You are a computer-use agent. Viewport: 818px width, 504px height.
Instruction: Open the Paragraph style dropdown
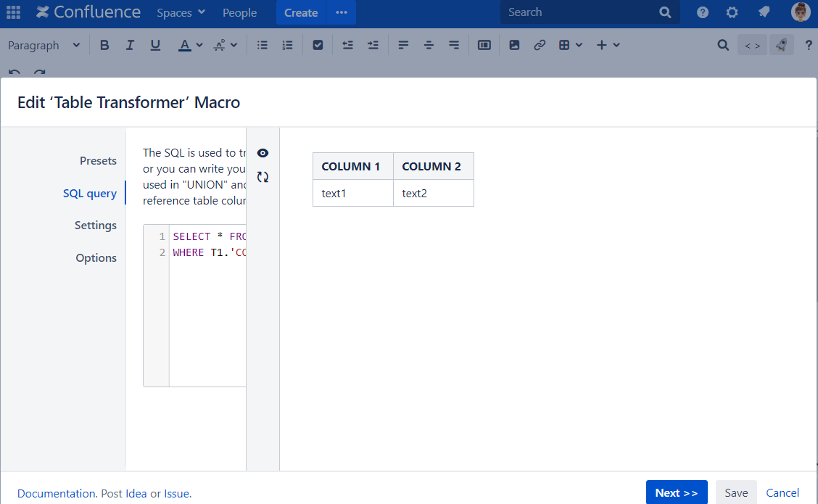pos(44,44)
